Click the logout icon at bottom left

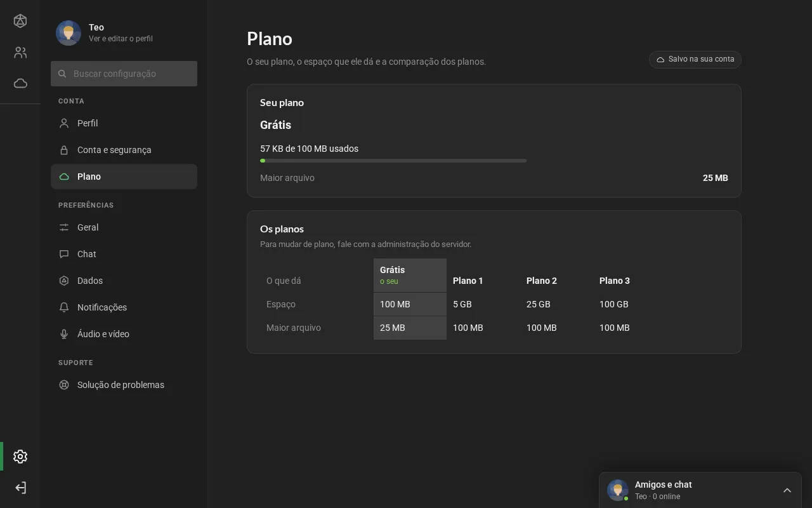[x=20, y=488]
